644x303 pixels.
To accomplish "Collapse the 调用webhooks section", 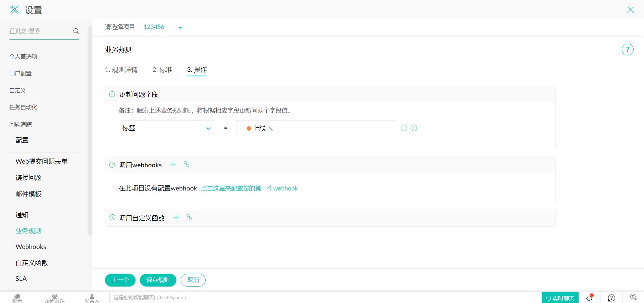I will (112, 165).
